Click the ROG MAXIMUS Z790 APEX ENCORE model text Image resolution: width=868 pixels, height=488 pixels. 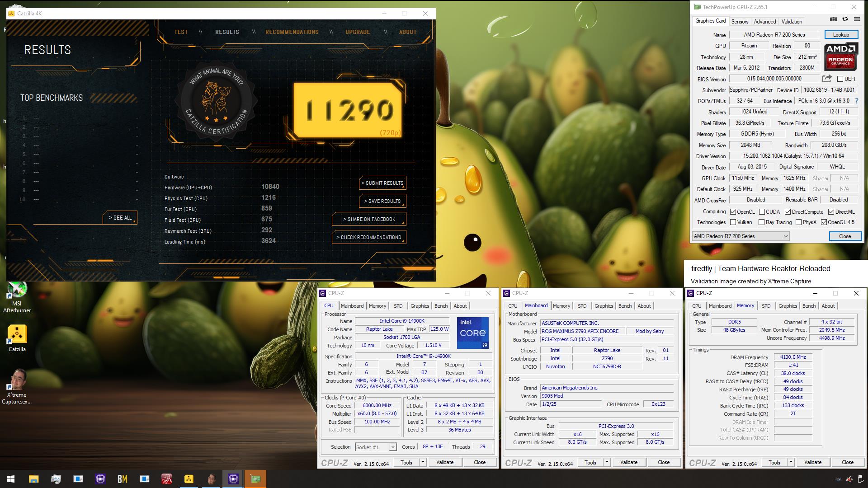(580, 331)
